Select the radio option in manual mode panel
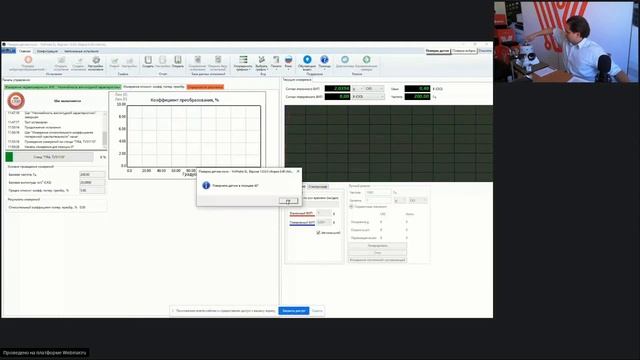The width and height of the screenshot is (640, 360). (351, 207)
